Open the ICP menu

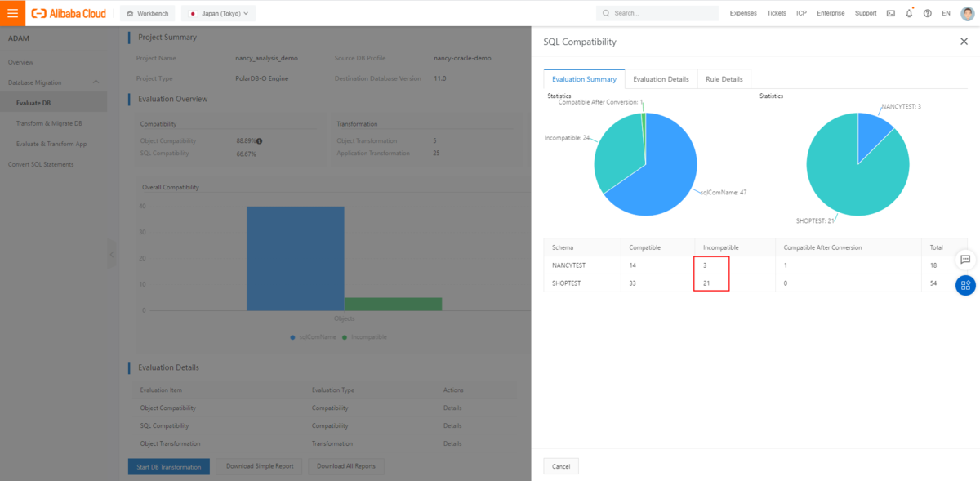(x=801, y=13)
